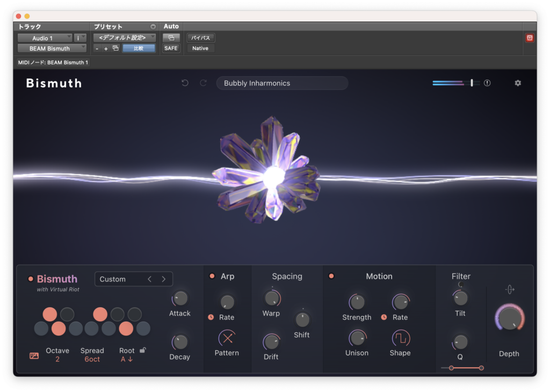
Task: Click the Warp knob
Action: (x=272, y=299)
